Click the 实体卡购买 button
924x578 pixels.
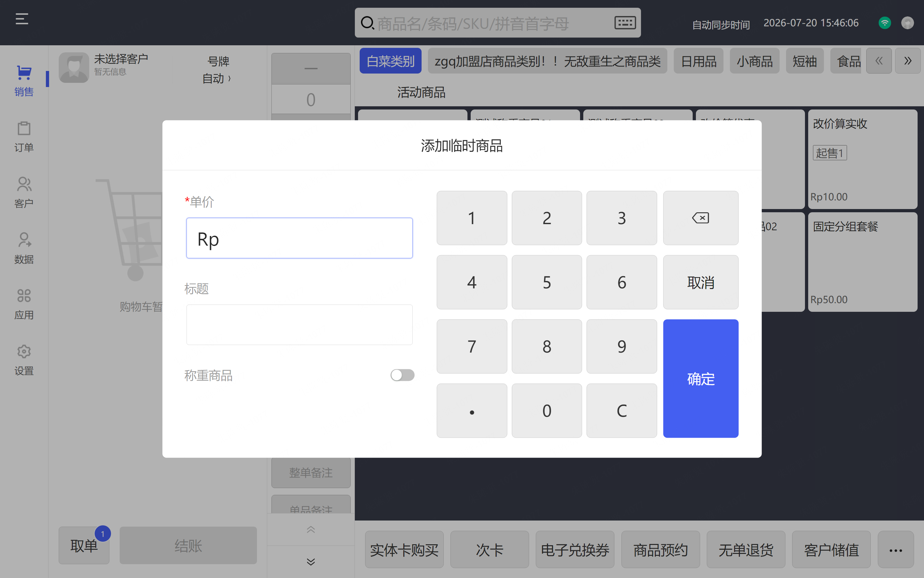(404, 550)
